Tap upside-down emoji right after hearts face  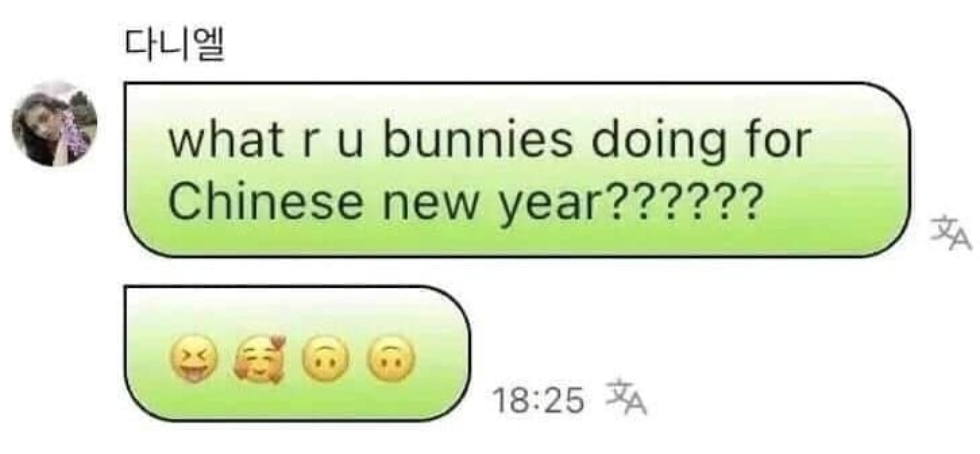pos(325,359)
